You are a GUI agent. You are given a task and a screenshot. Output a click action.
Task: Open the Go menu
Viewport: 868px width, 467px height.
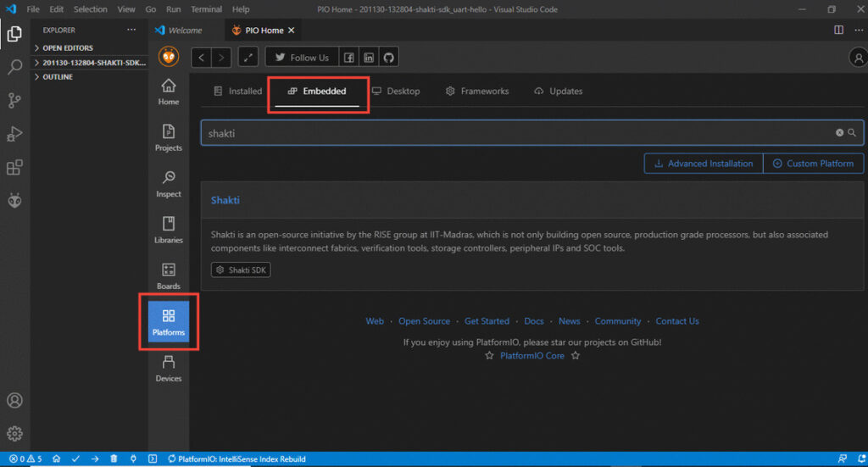click(151, 9)
